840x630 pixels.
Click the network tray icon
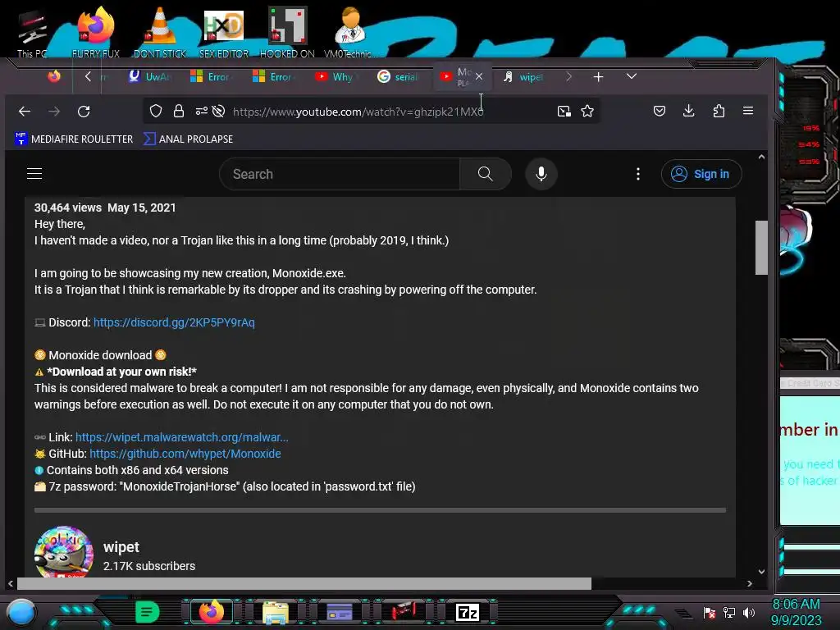tap(728, 612)
